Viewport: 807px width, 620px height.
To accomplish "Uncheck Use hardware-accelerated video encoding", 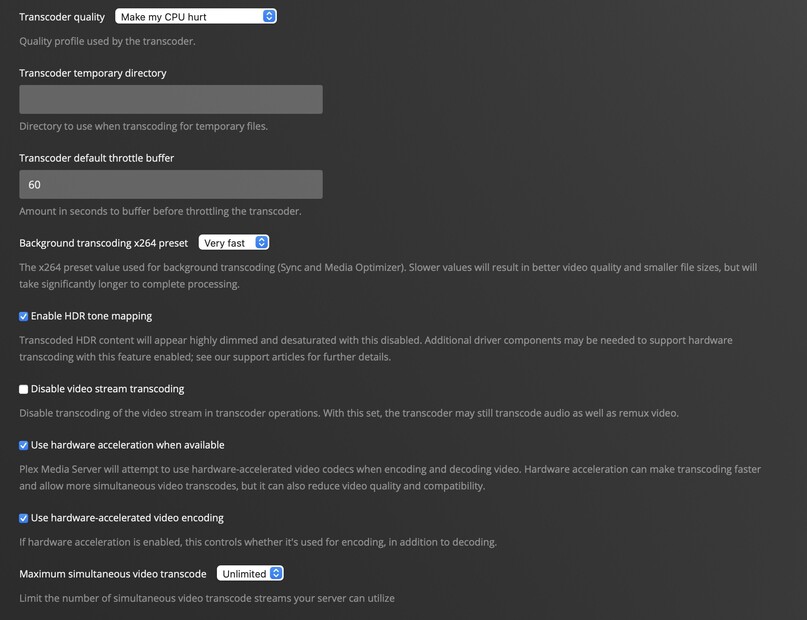I will 24,518.
